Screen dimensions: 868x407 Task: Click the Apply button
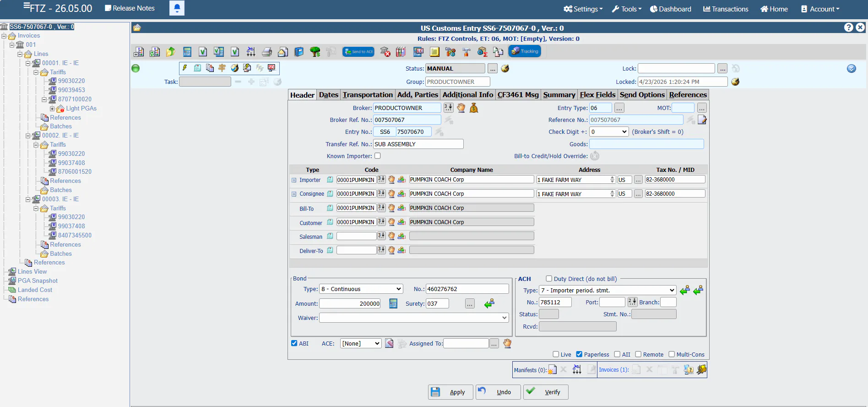tap(450, 392)
